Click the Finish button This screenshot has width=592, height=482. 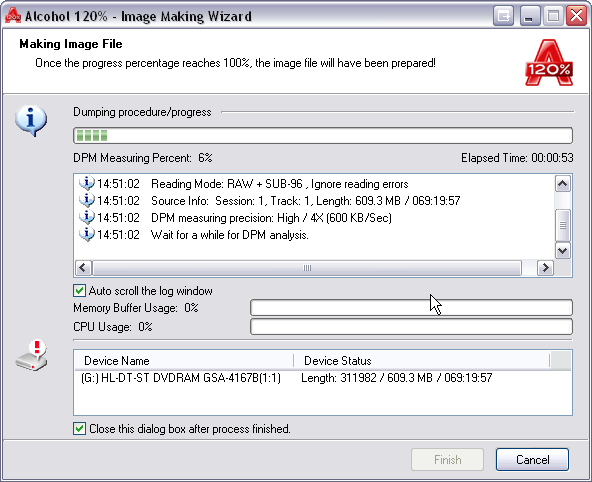[x=447, y=460]
